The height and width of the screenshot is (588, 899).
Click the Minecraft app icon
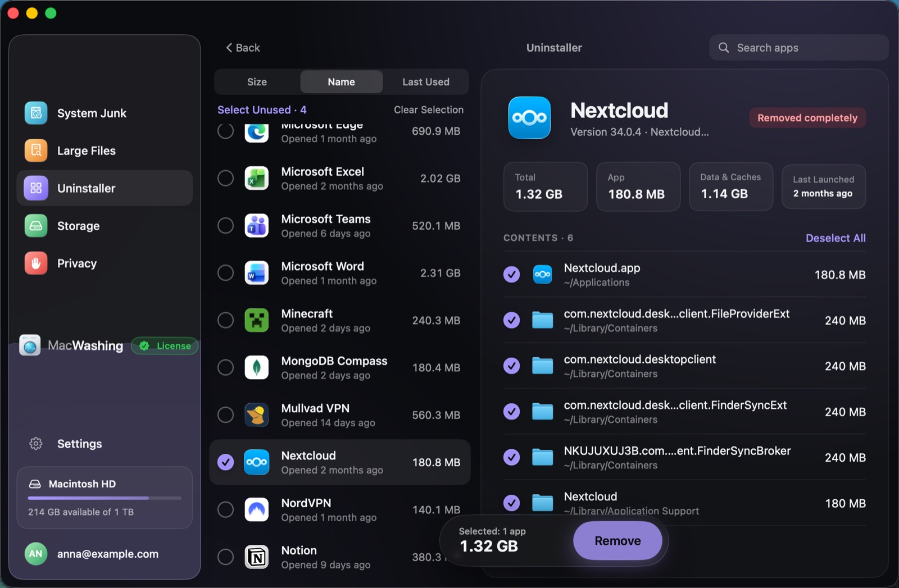[x=257, y=320]
